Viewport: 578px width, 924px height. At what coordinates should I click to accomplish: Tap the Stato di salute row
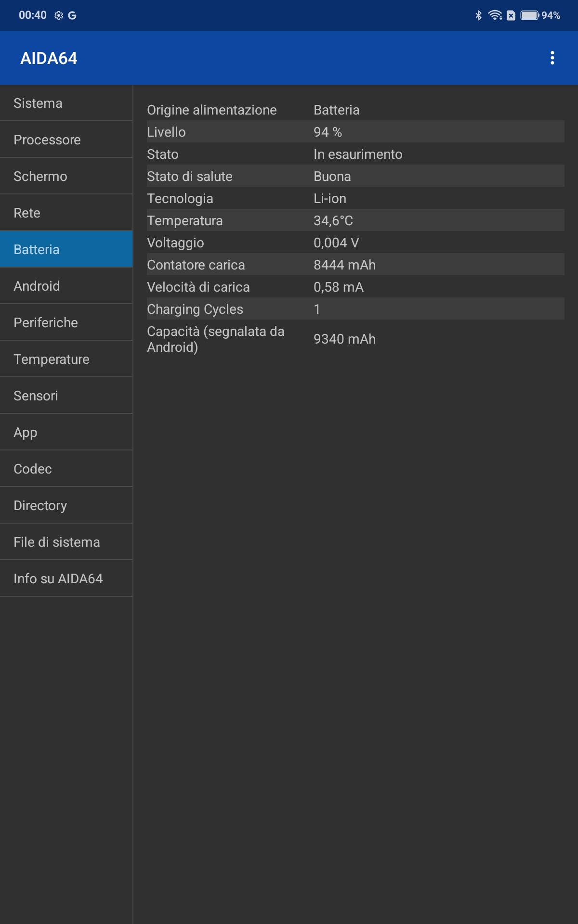[355, 176]
